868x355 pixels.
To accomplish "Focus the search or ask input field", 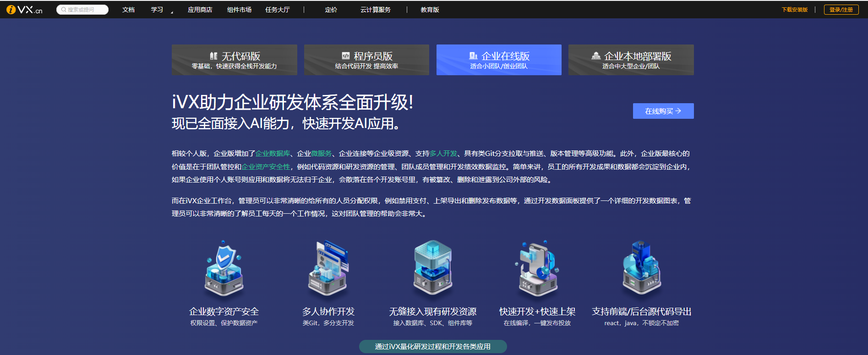I will 82,10.
